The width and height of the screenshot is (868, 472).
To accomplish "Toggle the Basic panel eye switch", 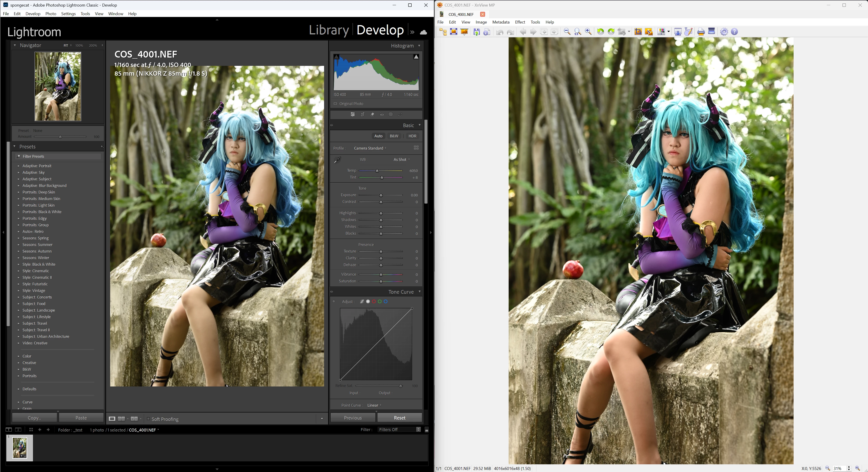I will pos(332,125).
